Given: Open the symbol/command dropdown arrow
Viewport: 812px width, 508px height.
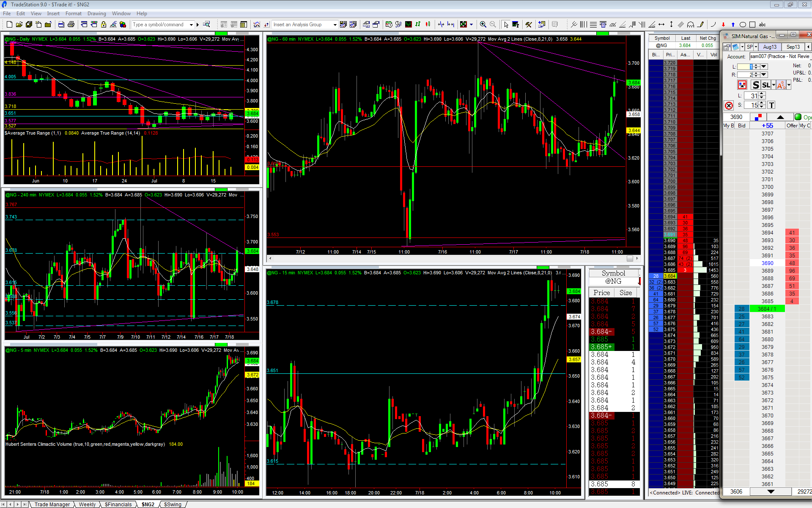Looking at the screenshot, I should [x=191, y=25].
